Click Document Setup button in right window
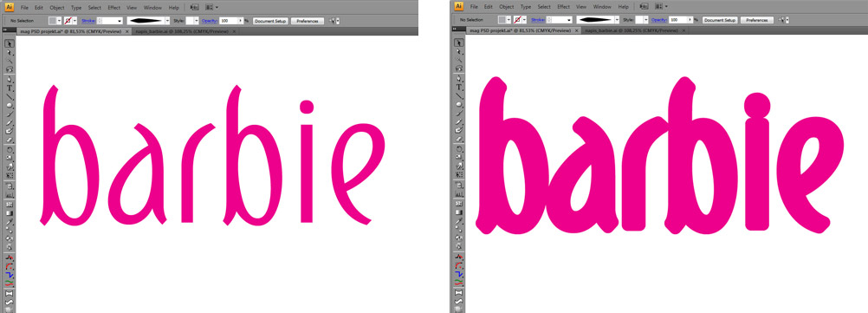The height and width of the screenshot is (313, 868). coord(720,21)
